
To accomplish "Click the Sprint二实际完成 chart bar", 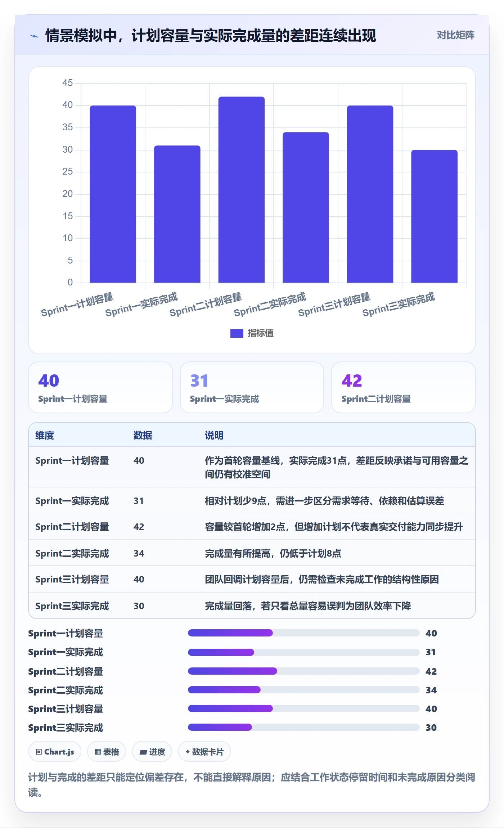I will [306, 207].
